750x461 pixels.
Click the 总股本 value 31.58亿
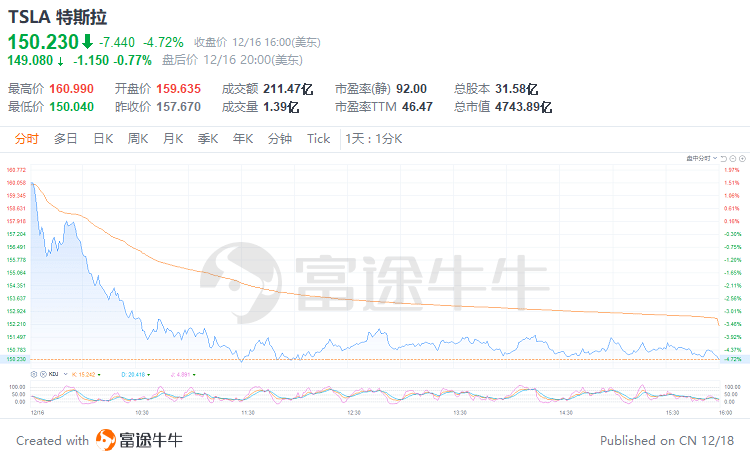(x=517, y=89)
